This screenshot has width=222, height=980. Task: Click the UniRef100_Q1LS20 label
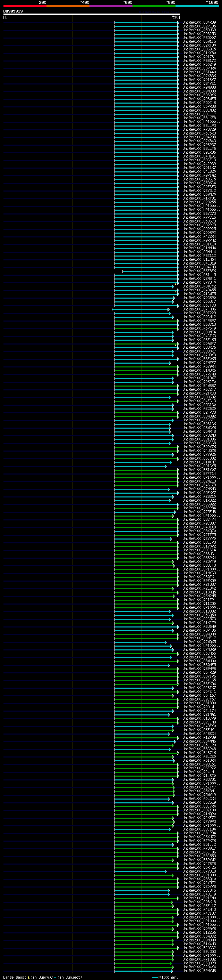click(x=199, y=776)
